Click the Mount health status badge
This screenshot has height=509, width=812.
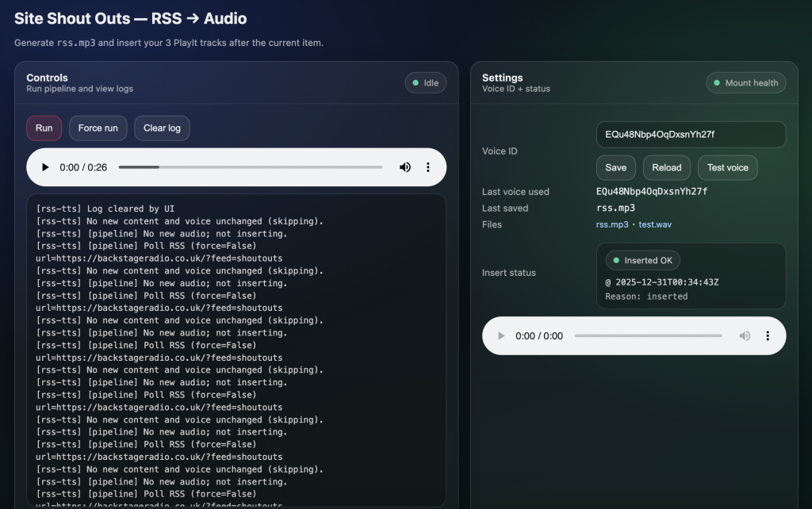(x=745, y=83)
